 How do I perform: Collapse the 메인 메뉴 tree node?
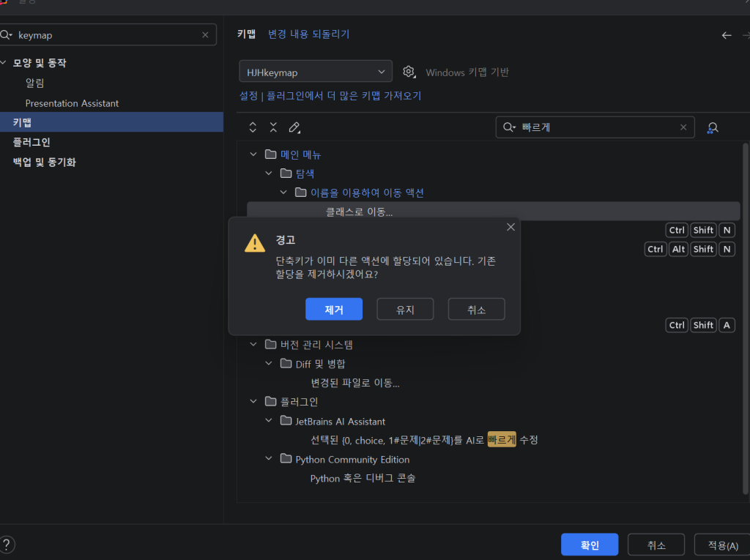[253, 154]
